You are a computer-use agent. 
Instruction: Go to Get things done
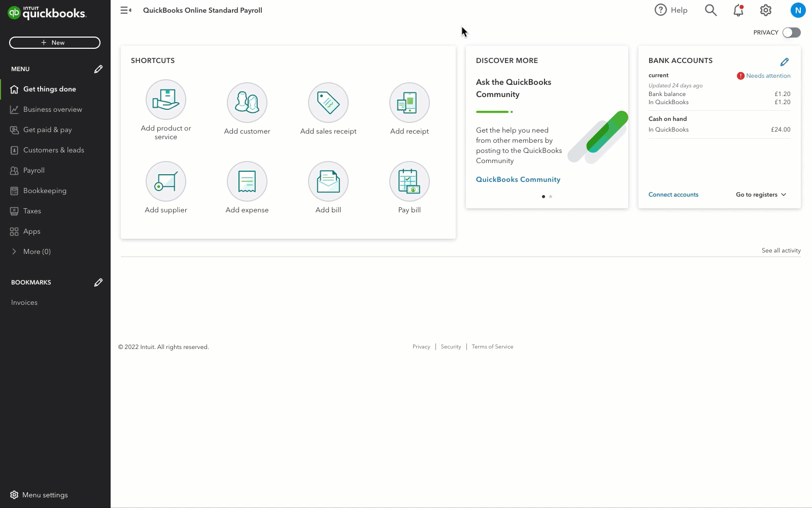[50, 89]
